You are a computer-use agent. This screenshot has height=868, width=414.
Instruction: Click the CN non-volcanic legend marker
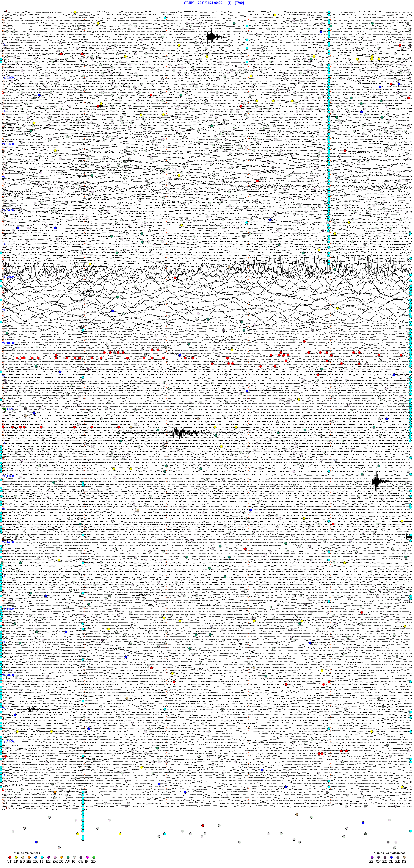378,857
